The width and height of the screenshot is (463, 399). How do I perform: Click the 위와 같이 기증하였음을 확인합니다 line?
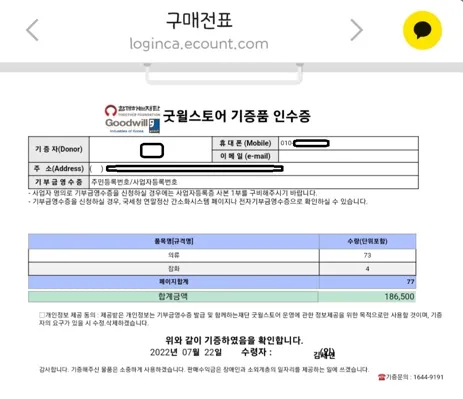point(234,340)
